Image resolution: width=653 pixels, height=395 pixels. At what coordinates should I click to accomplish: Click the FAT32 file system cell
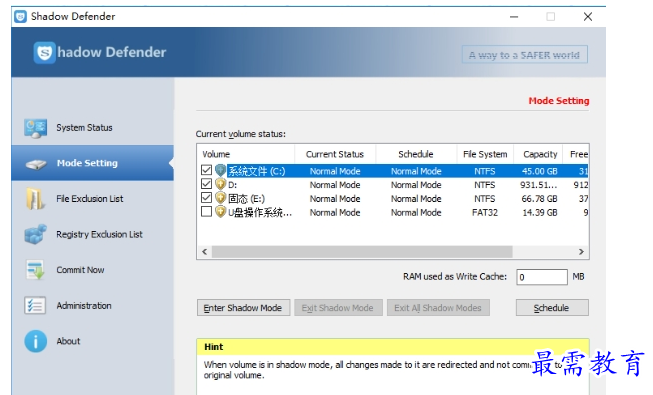click(485, 212)
